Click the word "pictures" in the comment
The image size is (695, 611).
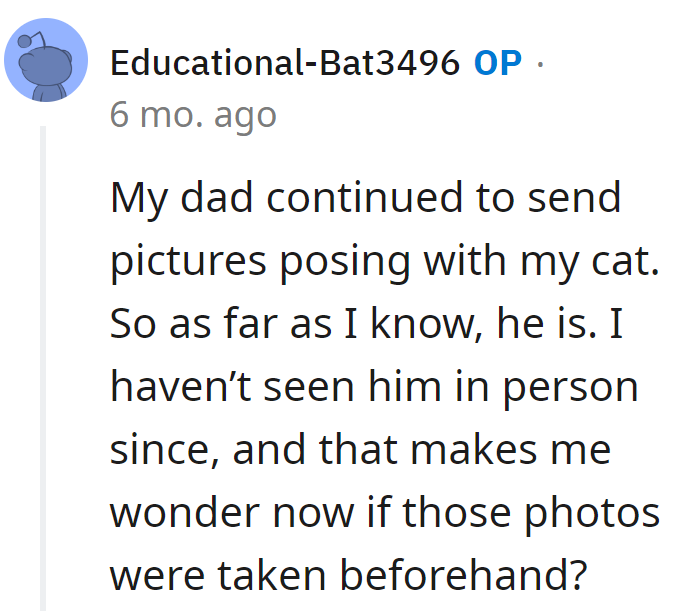click(183, 261)
